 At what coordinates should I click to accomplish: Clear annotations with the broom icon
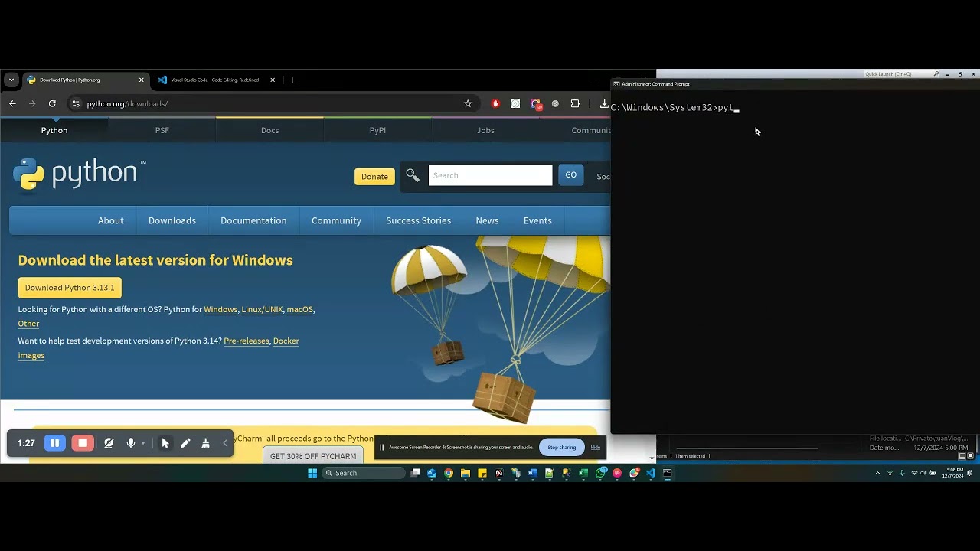click(205, 443)
